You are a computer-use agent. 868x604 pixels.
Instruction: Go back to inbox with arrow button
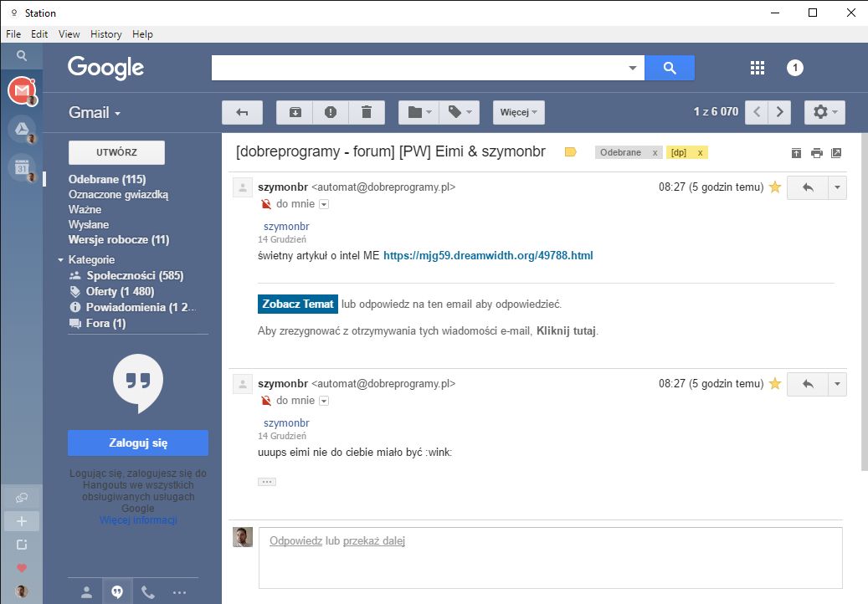[242, 112]
